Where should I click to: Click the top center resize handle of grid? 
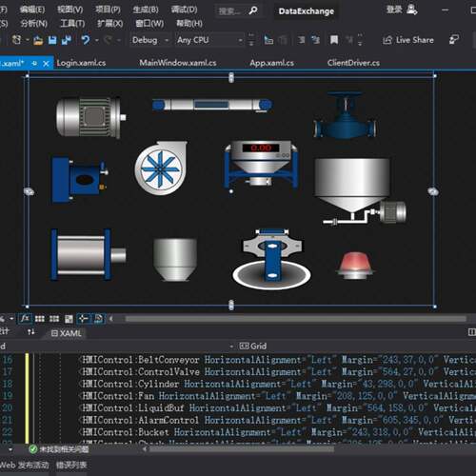[231, 77]
